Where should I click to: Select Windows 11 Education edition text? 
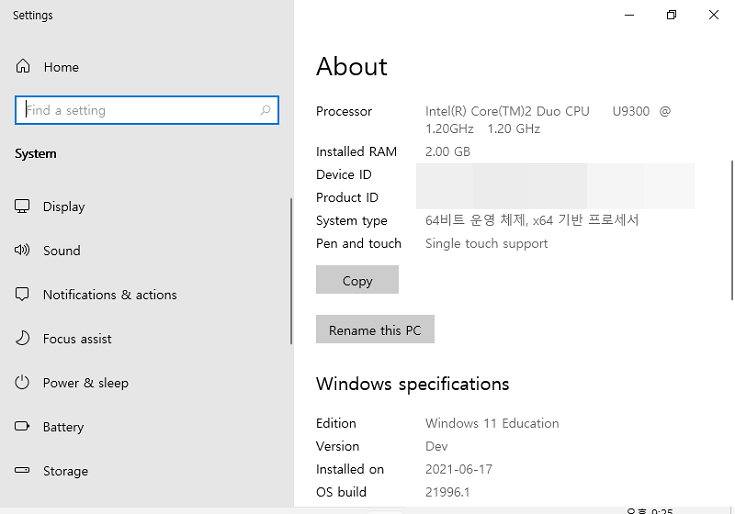pyautogui.click(x=492, y=423)
